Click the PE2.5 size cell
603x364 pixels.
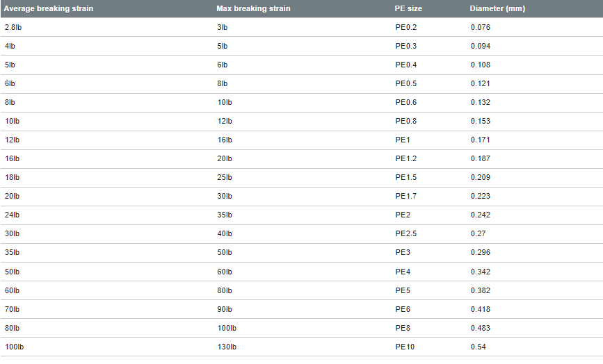pos(405,233)
